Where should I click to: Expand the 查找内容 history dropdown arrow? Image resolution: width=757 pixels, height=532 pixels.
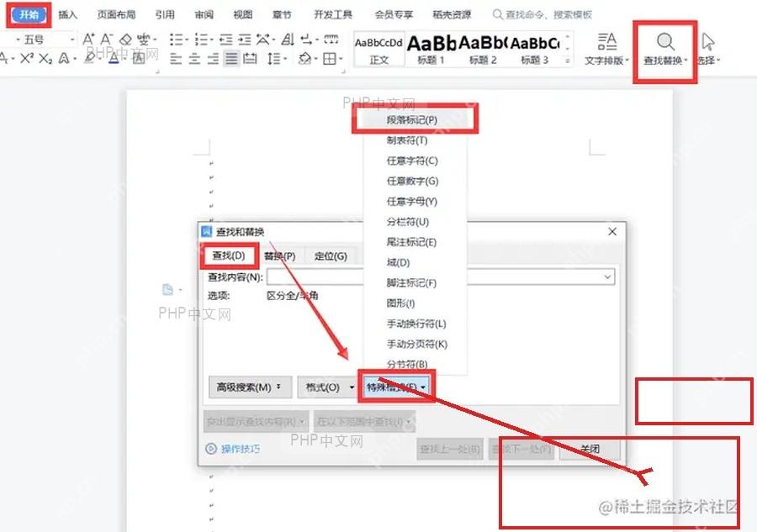(x=607, y=277)
